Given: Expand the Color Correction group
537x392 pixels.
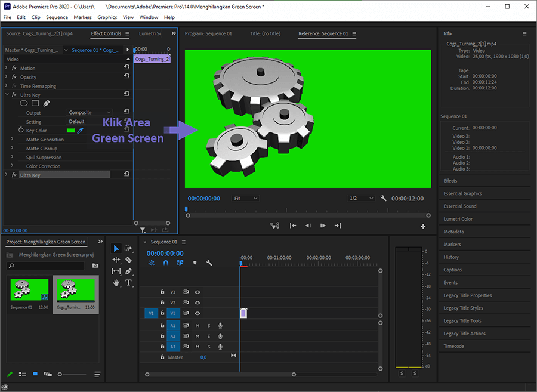Looking at the screenshot, I should pyautogui.click(x=12, y=166).
